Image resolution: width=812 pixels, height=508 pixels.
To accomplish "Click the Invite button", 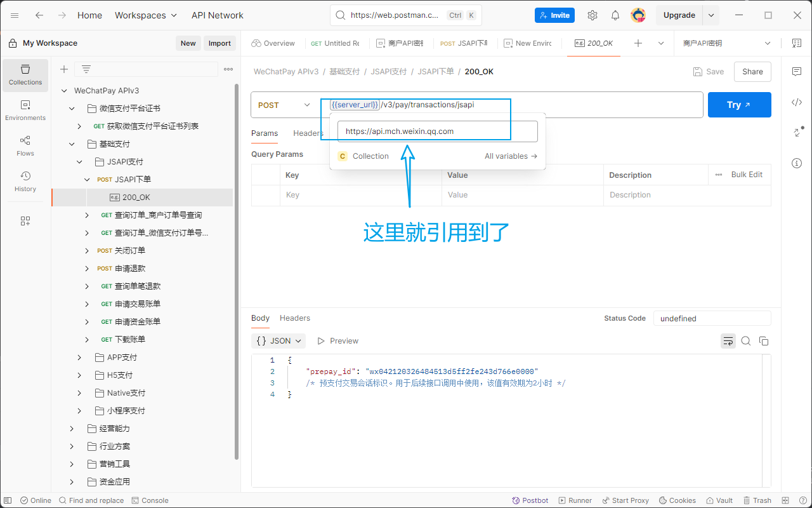I will pos(554,15).
